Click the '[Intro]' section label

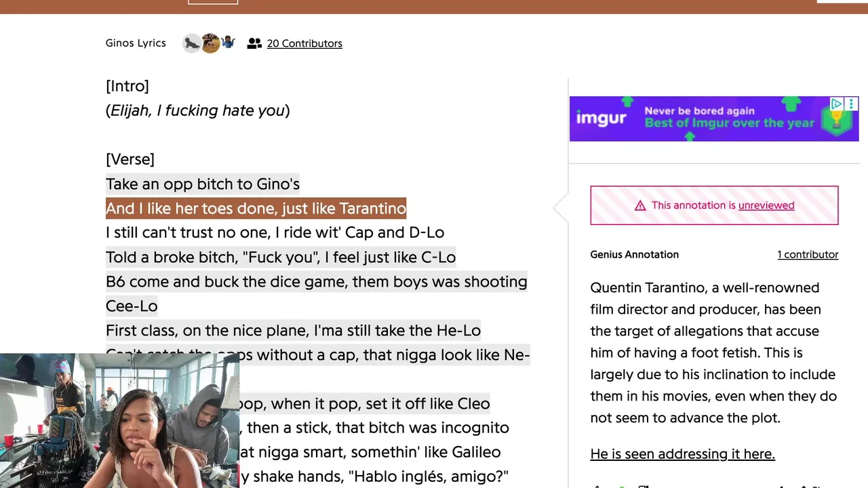pos(127,86)
